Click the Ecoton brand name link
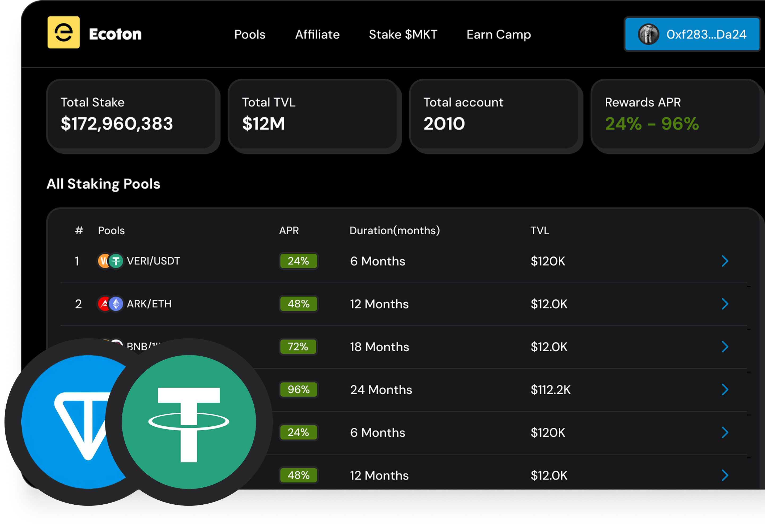The height and width of the screenshot is (532, 765). pyautogui.click(x=115, y=34)
